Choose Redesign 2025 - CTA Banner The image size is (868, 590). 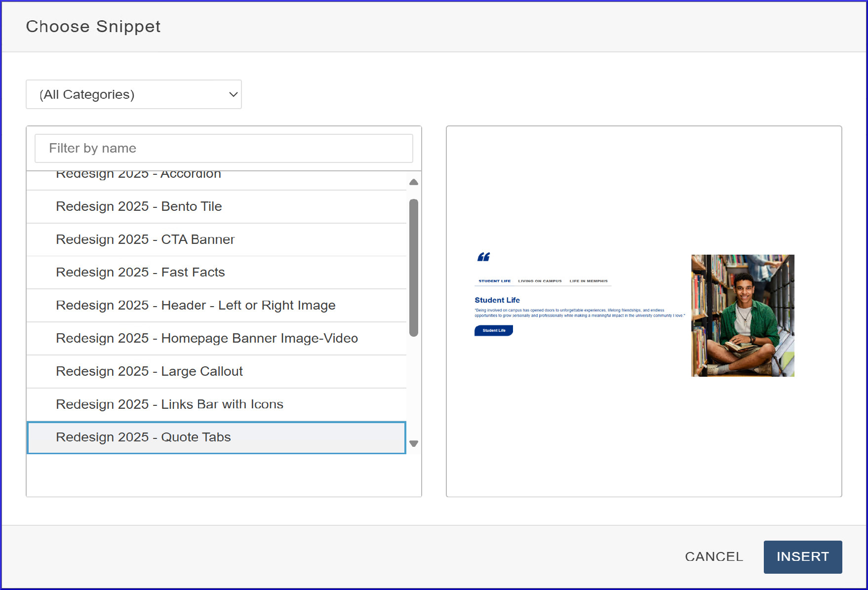[x=145, y=239]
